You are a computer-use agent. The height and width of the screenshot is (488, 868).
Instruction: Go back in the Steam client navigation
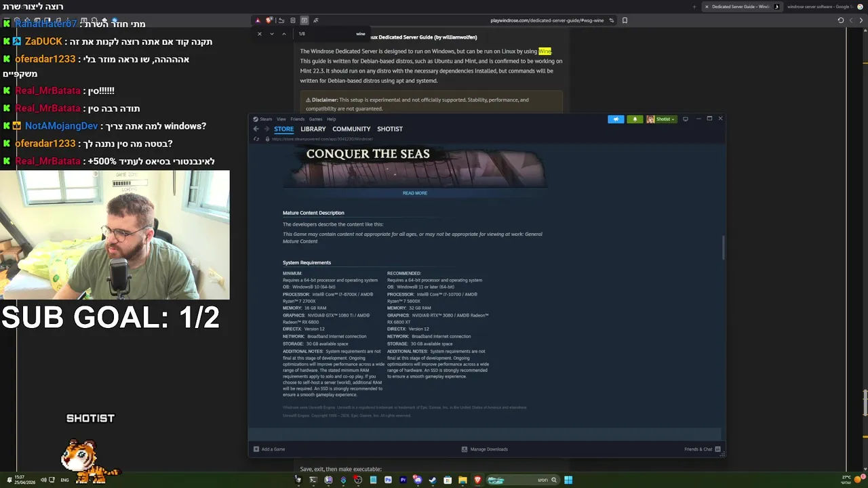[256, 129]
